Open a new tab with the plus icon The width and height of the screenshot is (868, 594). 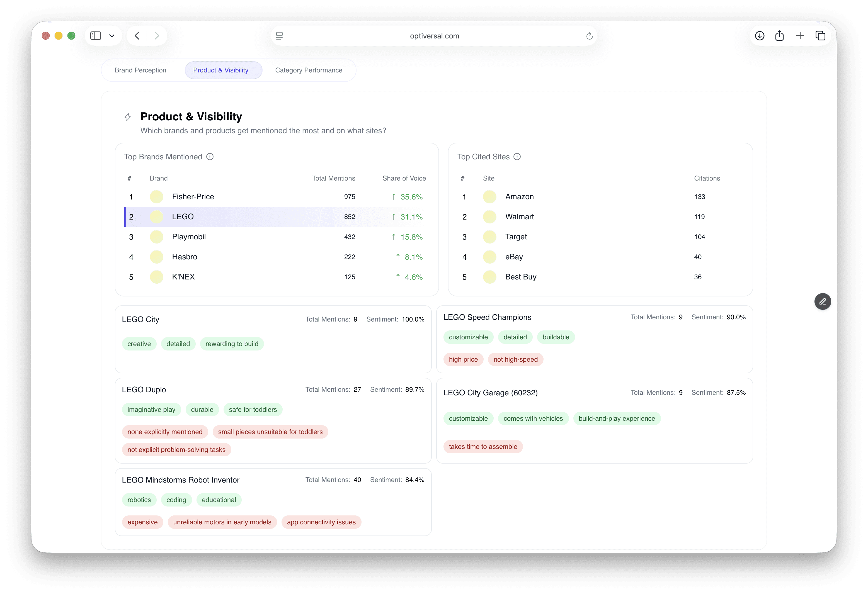(800, 36)
